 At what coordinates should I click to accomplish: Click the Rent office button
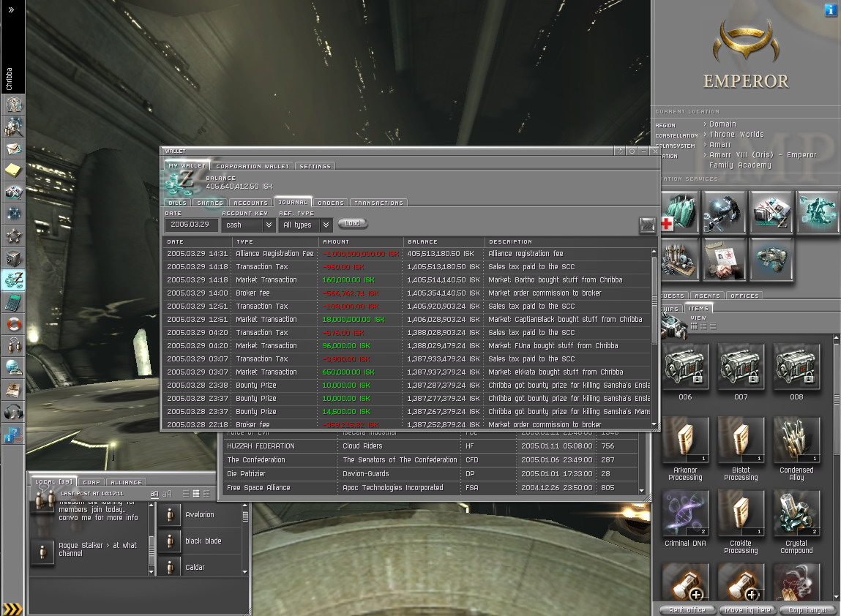[687, 610]
